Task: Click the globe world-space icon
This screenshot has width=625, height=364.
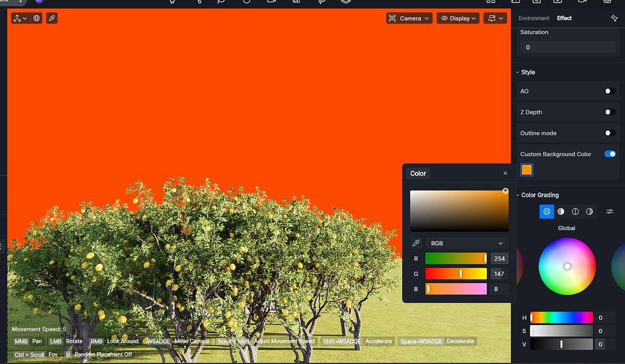Action: coord(37,18)
